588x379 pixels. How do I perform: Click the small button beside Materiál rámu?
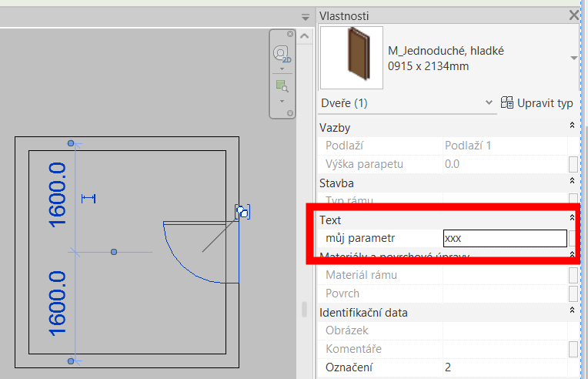pyautogui.click(x=573, y=275)
